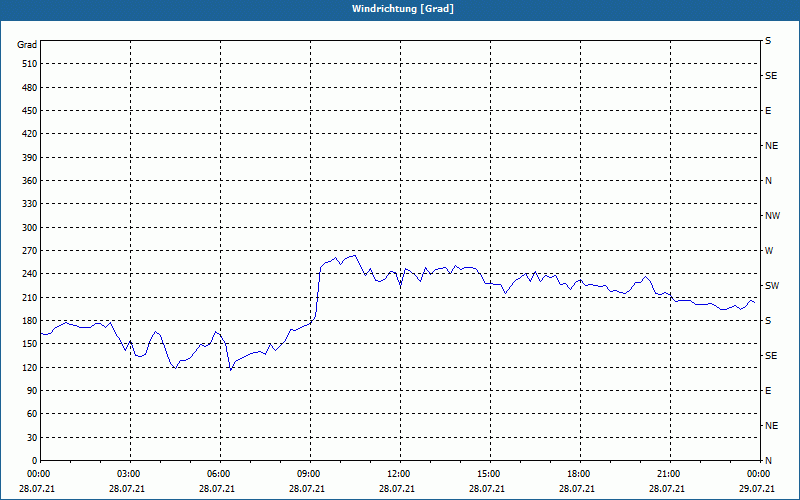Click the 06:00 time axis label

tap(220, 474)
